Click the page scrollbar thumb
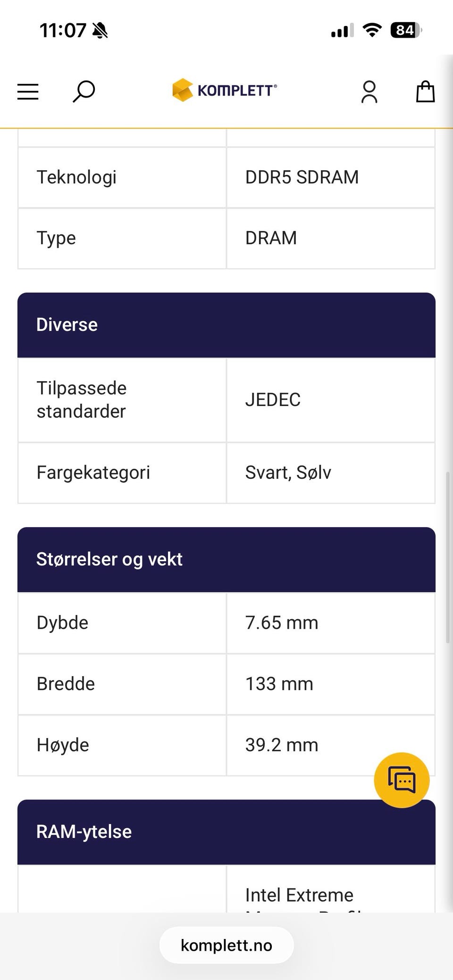This screenshot has width=453, height=980. coord(448,556)
